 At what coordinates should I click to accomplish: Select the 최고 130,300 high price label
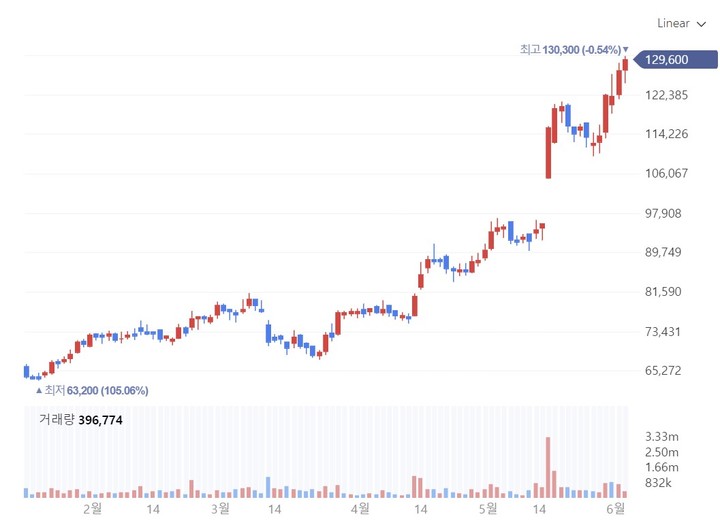pyautogui.click(x=570, y=49)
